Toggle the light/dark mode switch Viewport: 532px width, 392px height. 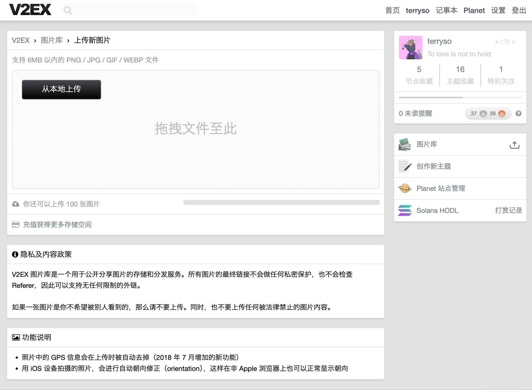click(505, 42)
